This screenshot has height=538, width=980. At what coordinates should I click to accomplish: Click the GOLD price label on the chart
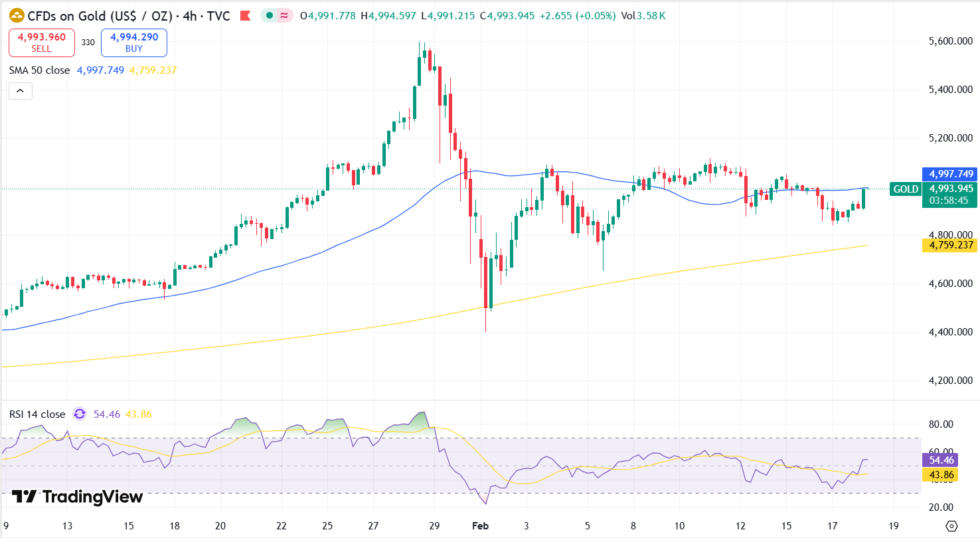[x=906, y=189]
